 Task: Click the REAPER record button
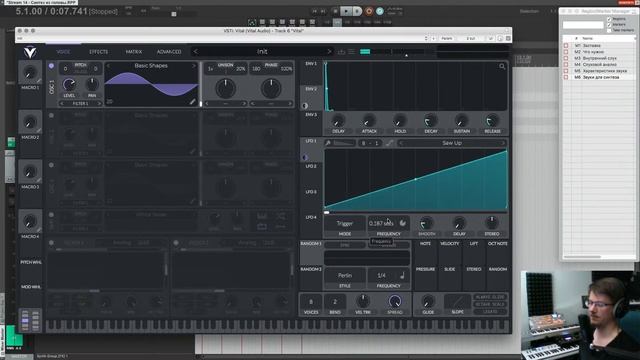pyautogui.click(x=369, y=11)
